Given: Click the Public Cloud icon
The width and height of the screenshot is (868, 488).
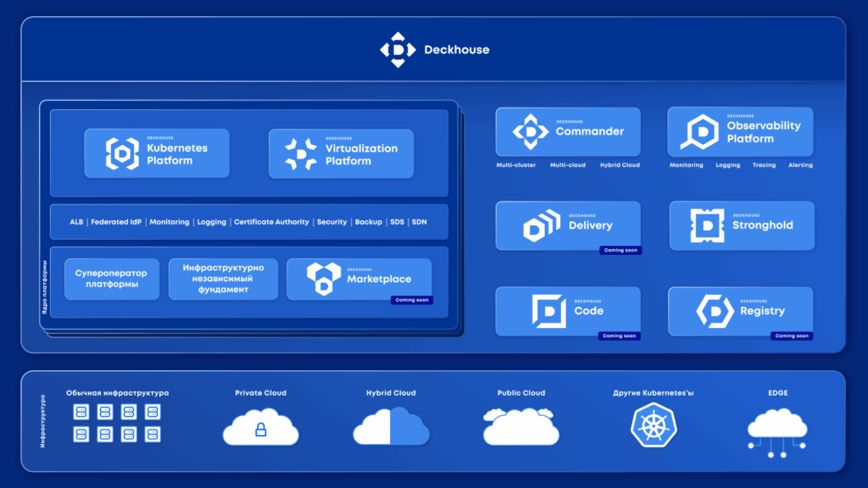Looking at the screenshot, I should pos(520,426).
